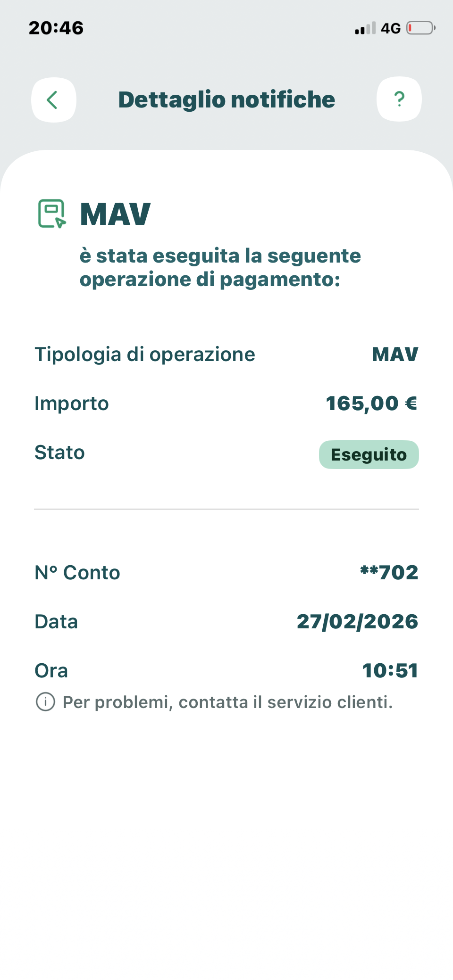
Task: Tap the account number **702
Action: (x=389, y=573)
